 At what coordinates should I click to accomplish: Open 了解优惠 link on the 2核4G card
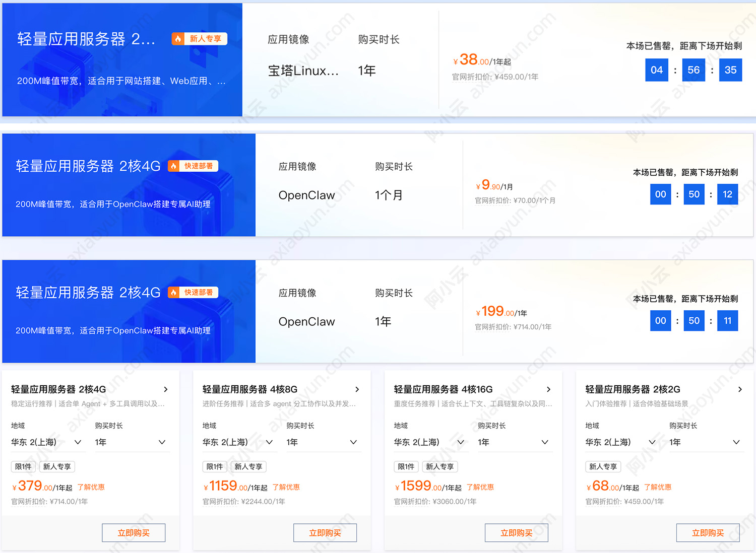point(92,487)
